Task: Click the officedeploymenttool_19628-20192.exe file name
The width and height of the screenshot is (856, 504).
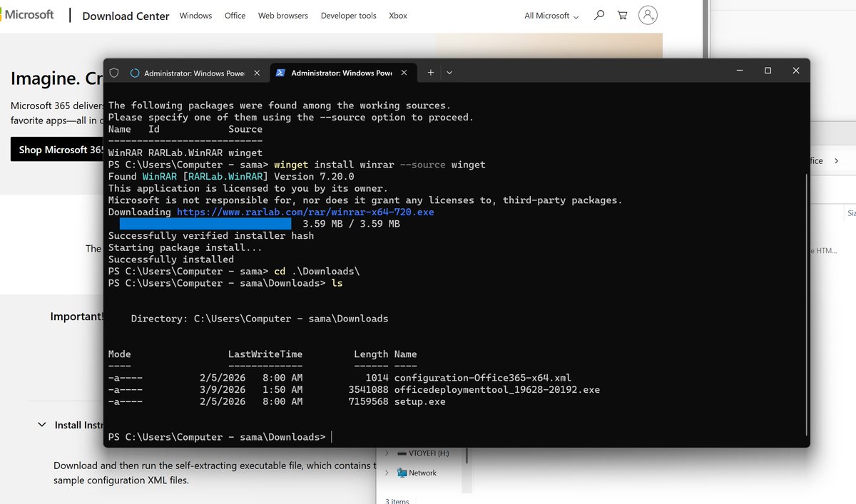Action: [x=497, y=390]
